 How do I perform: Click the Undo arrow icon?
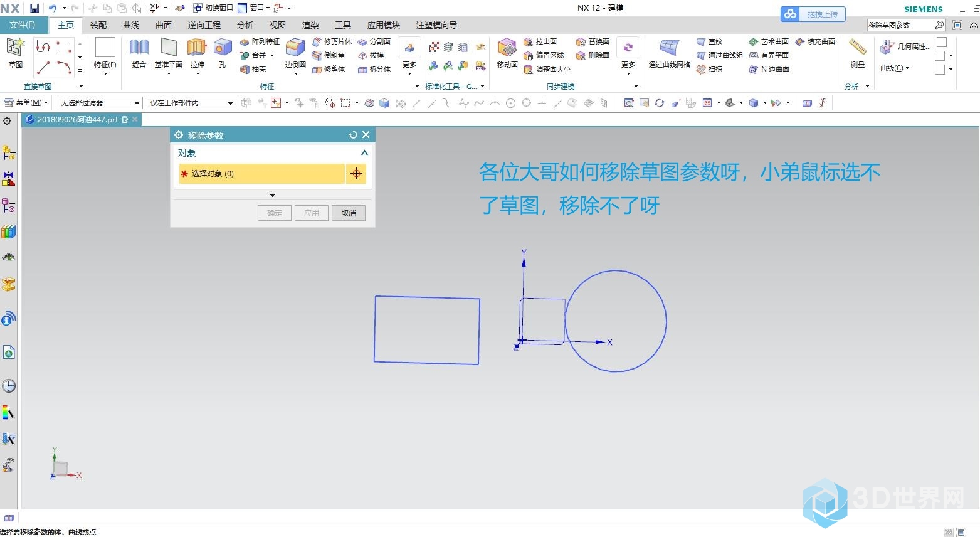pyautogui.click(x=53, y=8)
